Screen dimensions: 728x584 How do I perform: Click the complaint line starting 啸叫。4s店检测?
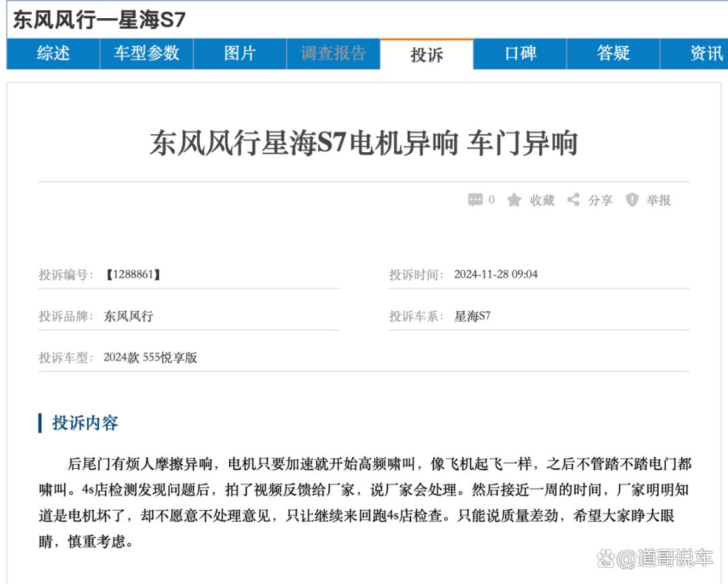363,490
